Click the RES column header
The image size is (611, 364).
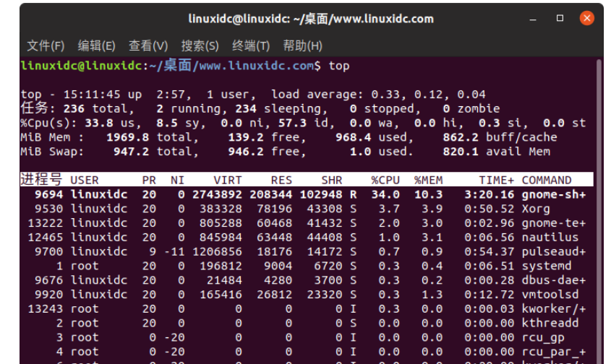point(281,181)
